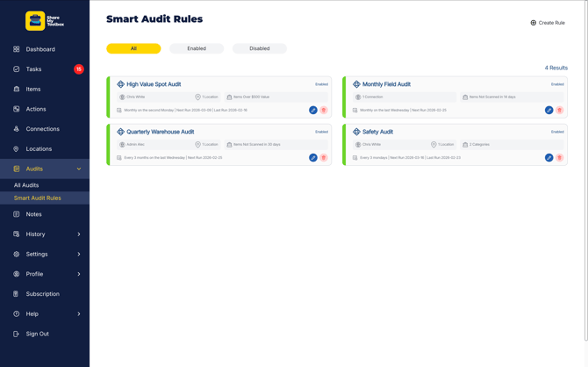Click 'Items Not Scanned in 14 days' text
The image size is (588, 367).
click(492, 97)
